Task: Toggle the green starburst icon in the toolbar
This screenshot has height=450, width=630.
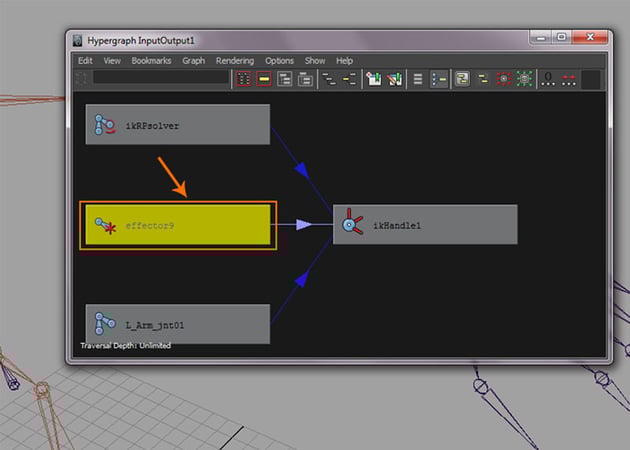Action: 524,78
